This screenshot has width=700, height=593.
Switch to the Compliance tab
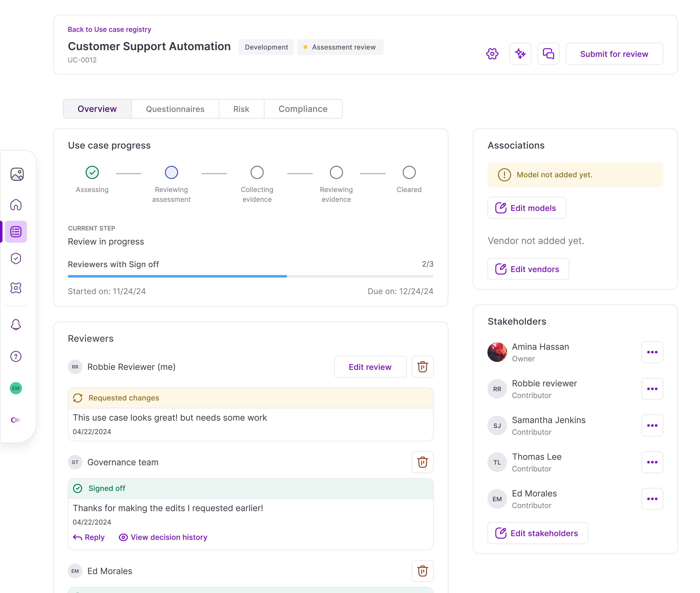pos(303,109)
